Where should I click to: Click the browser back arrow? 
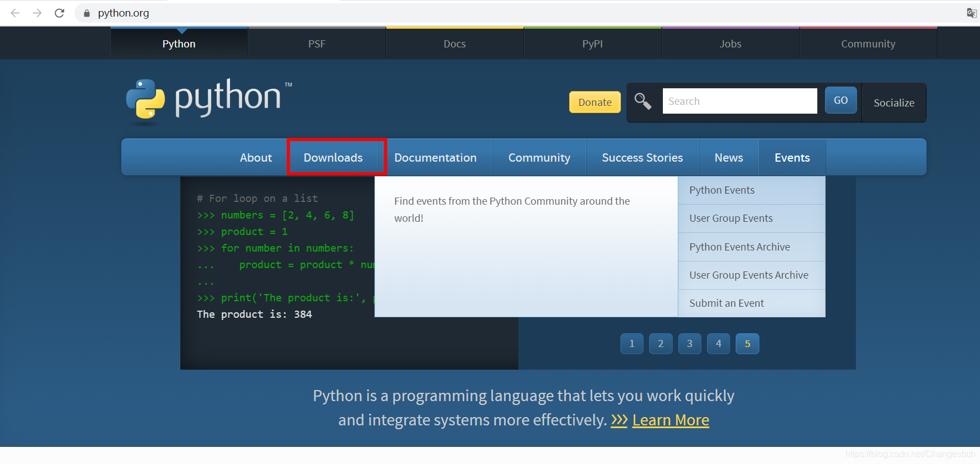coord(15,13)
